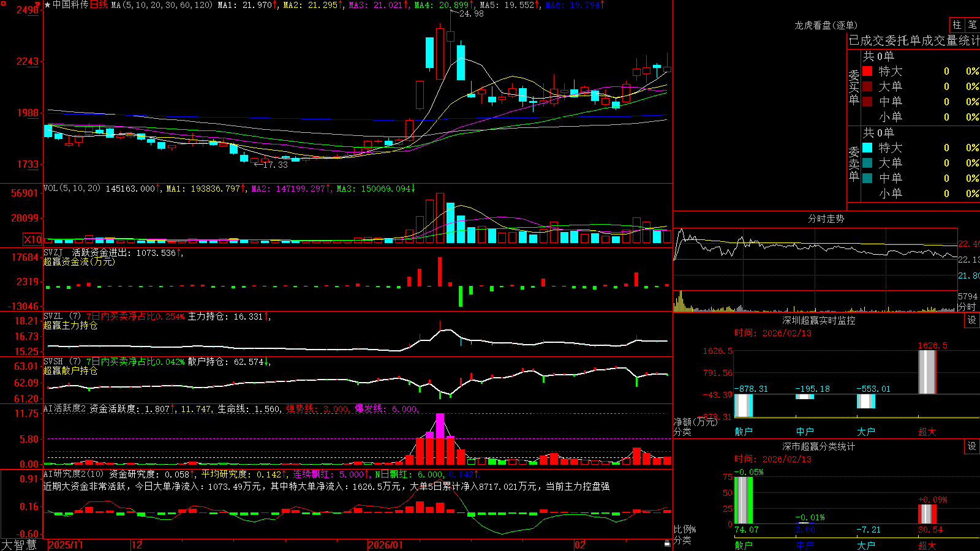Viewport: 980px width, 551px height.
Task: Click the lock icon at bottom of chart
Action: point(667,544)
